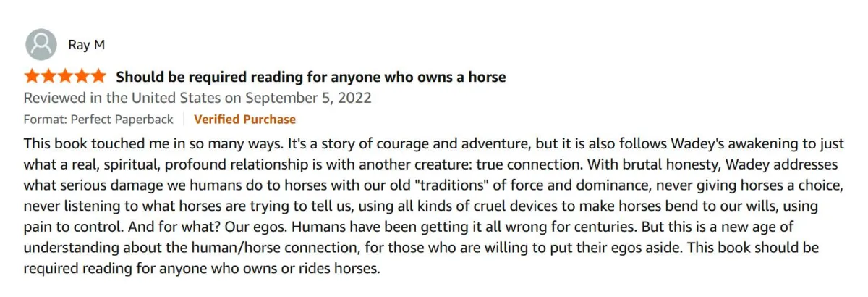The width and height of the screenshot is (868, 297).
Task: Click the fifth orange rating star
Action: click(x=99, y=77)
